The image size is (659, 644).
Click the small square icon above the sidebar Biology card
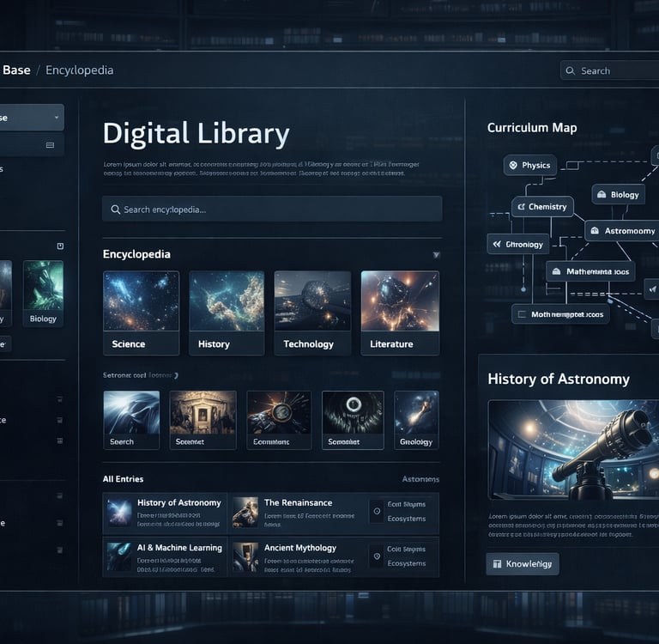pos(60,246)
